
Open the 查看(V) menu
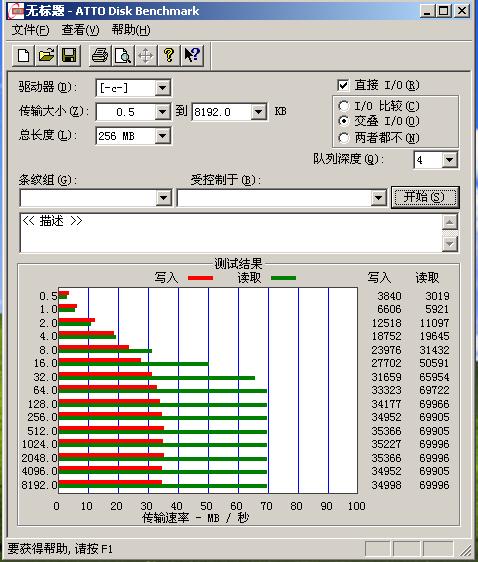(80, 30)
